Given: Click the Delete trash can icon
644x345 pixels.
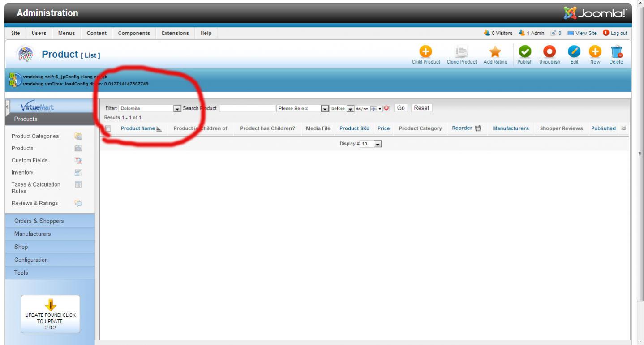Looking at the screenshot, I should [x=616, y=52].
